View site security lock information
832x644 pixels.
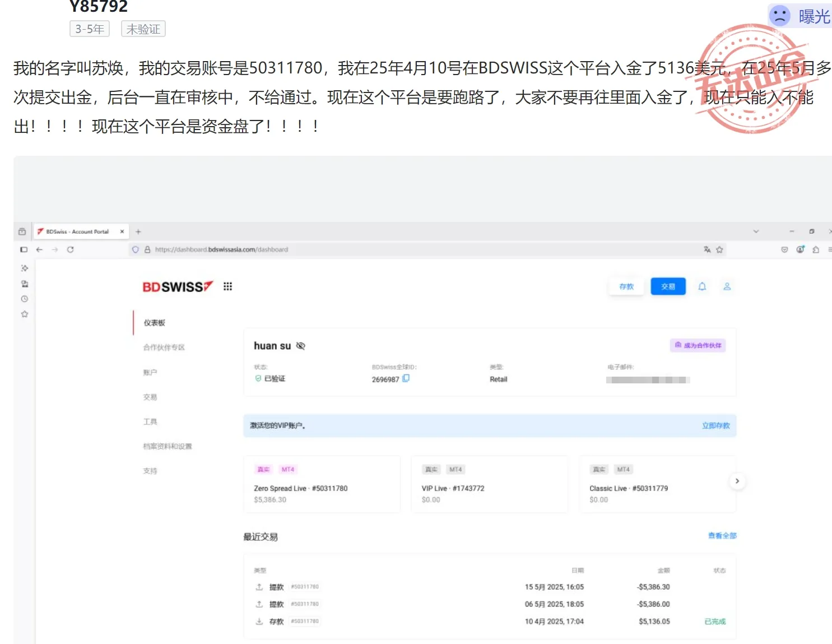point(147,249)
